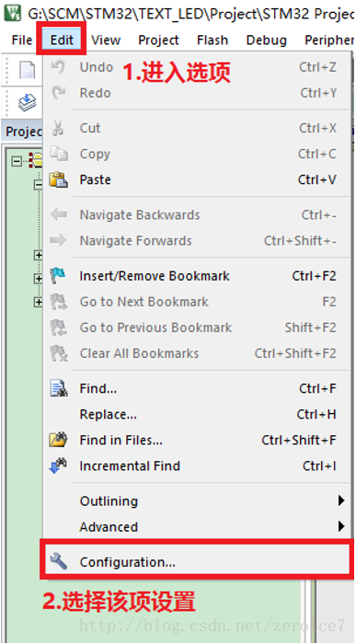The image size is (356, 644).
Task: Open the Debug menu
Action: click(267, 40)
